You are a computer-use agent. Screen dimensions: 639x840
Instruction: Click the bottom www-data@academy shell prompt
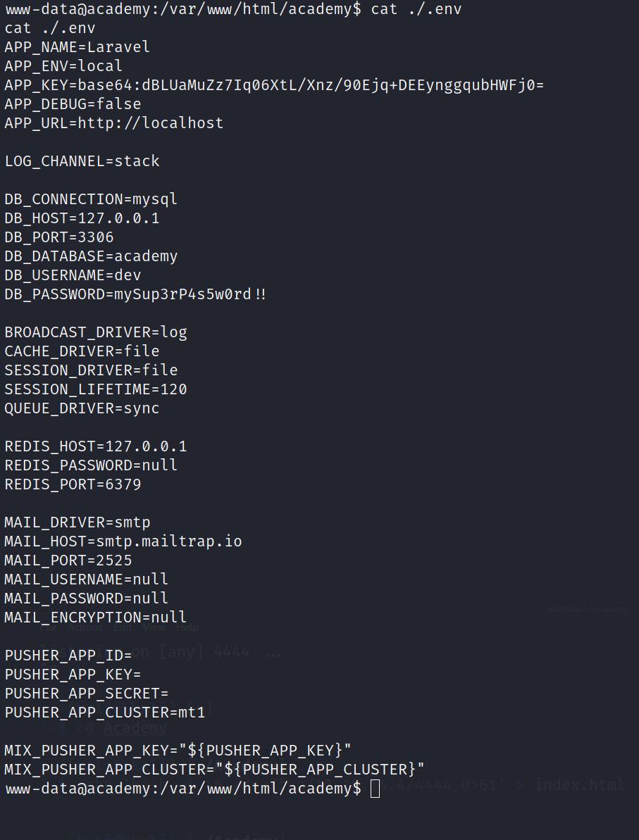(x=183, y=789)
